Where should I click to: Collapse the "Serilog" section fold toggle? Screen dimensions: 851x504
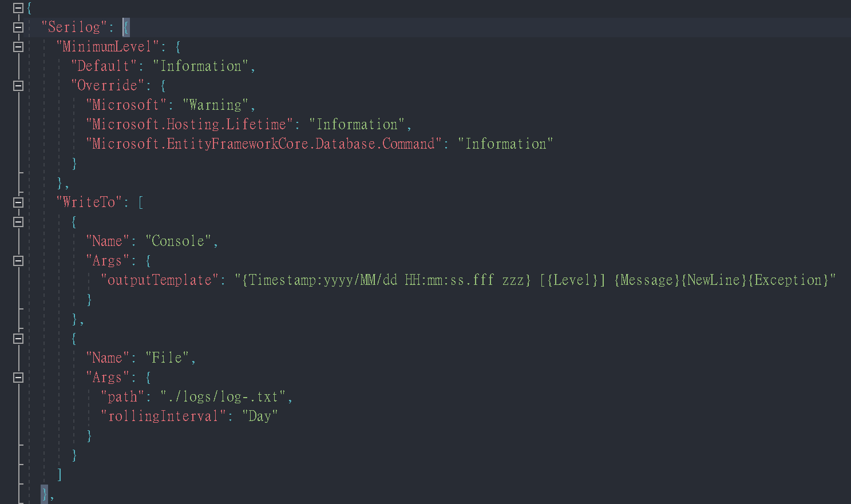pyautogui.click(x=18, y=27)
